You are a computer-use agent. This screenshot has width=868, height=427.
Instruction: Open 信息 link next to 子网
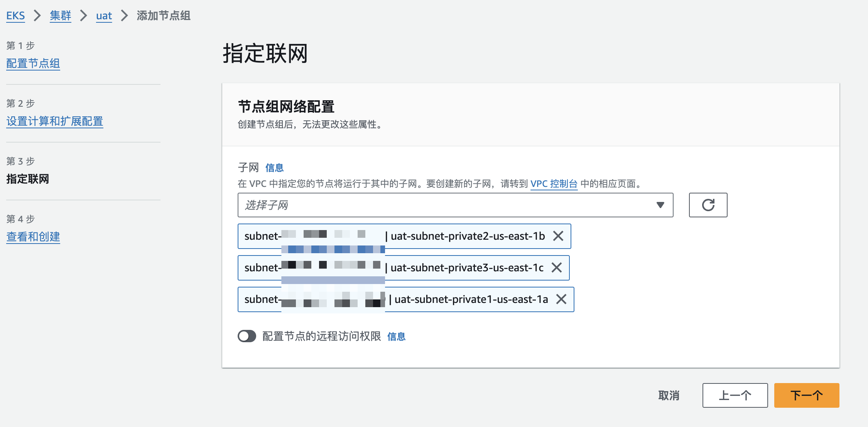pos(274,168)
